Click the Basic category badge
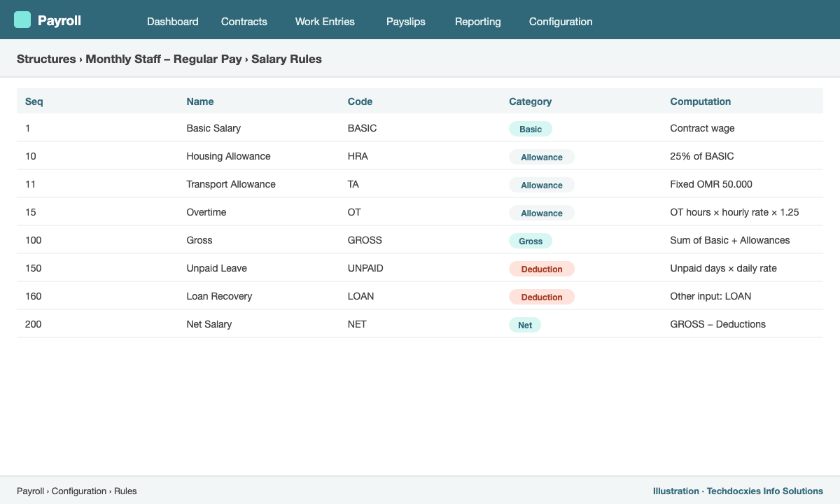This screenshot has width=840, height=504. click(531, 129)
